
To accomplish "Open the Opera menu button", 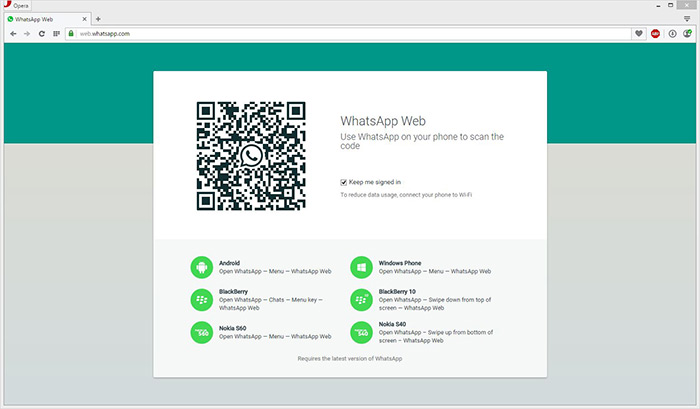I will [x=16, y=5].
